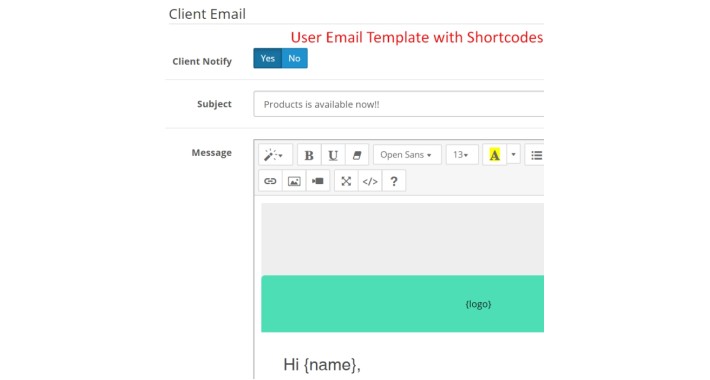Open code view with </> icon
The height and width of the screenshot is (380, 710).
(x=370, y=181)
